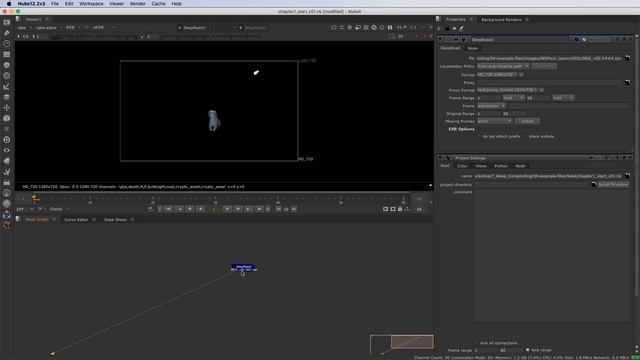
Task: Select the DeepRead1 node in Node Graph
Action: [x=244, y=268]
